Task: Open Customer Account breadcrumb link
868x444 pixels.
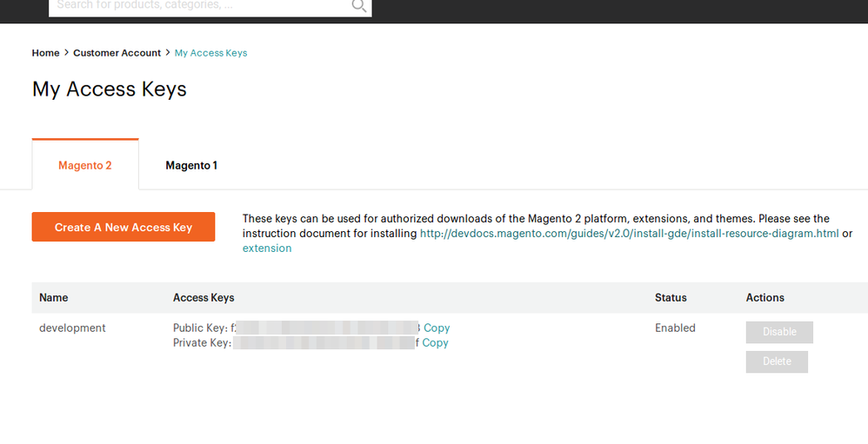Action: (x=117, y=53)
